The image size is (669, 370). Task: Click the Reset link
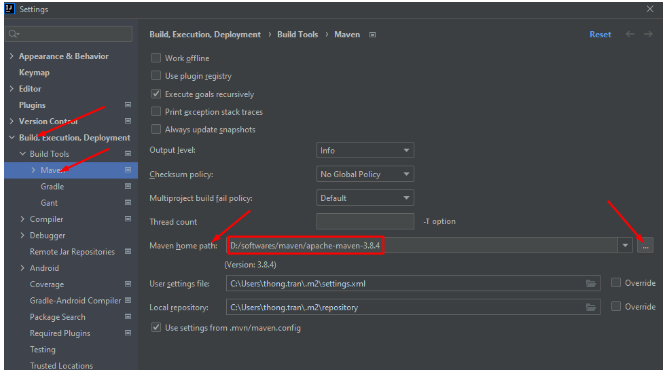[x=600, y=34]
